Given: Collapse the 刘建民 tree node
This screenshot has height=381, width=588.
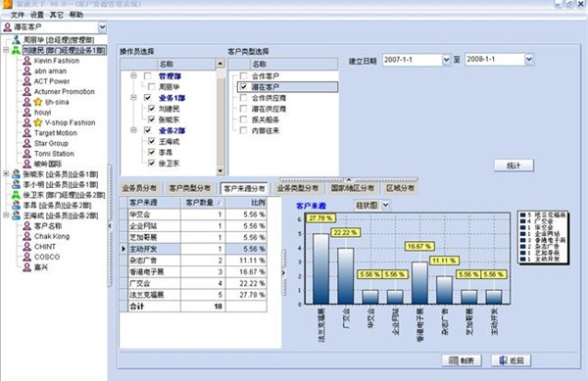Looking at the screenshot, I should [x=6, y=50].
